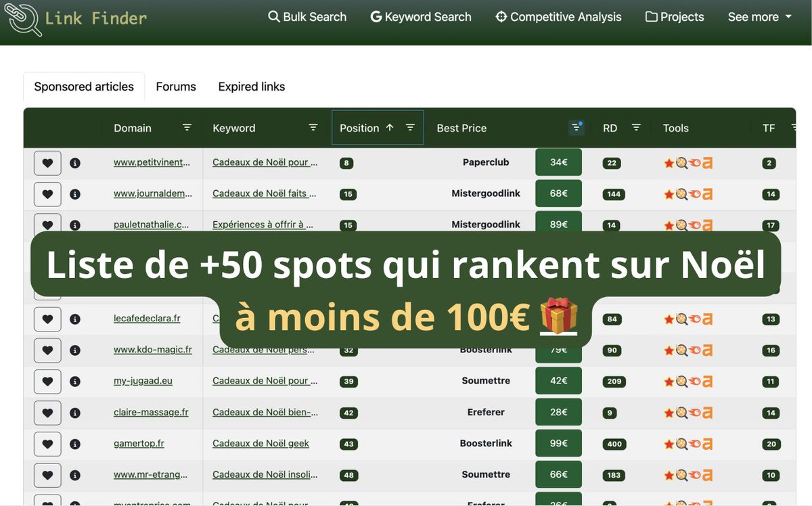The image size is (812, 506).
Task: Open the claire-massage.fr domain link
Action: pos(151,412)
